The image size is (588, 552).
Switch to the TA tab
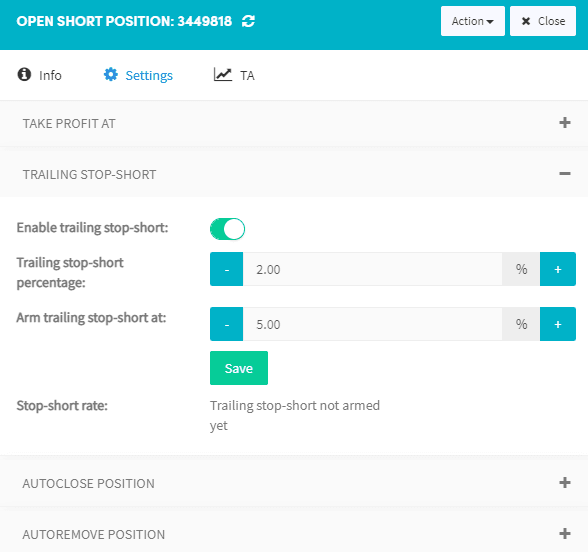point(234,75)
